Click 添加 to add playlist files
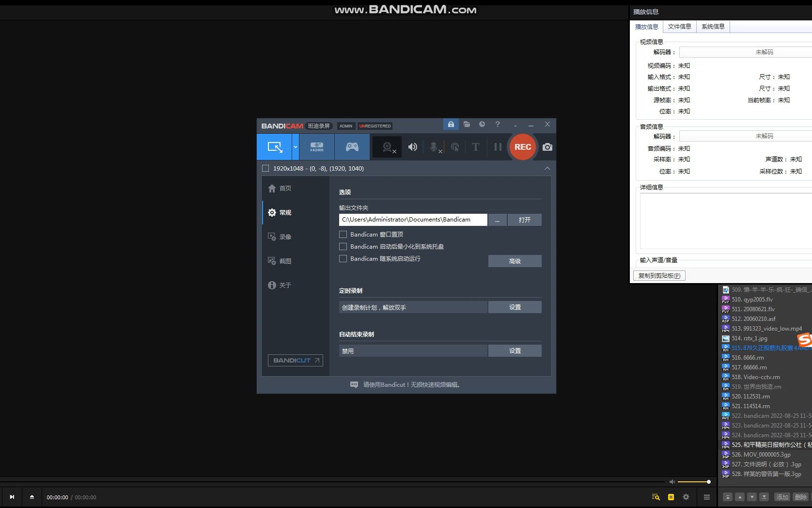The height and width of the screenshot is (508, 812). coord(782,497)
